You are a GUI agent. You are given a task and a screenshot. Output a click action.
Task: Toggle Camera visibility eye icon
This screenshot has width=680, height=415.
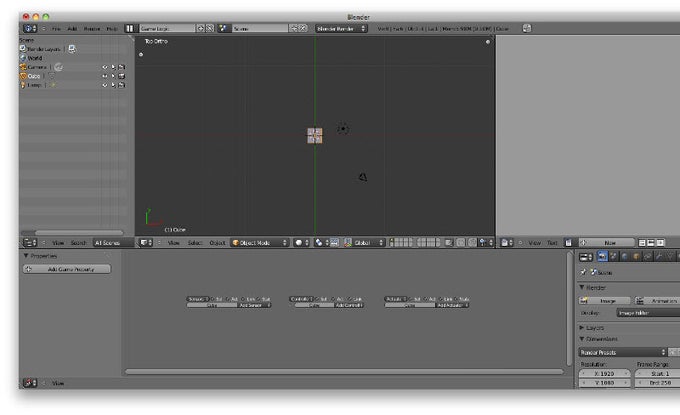click(x=105, y=67)
